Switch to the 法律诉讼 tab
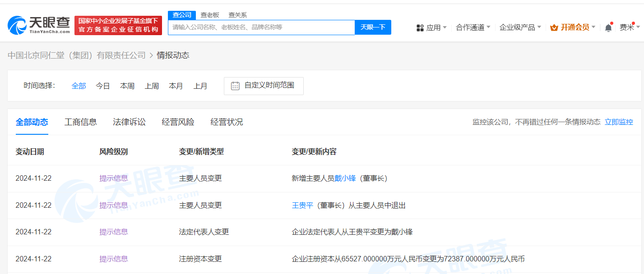This screenshot has height=274, width=644. 130,122
